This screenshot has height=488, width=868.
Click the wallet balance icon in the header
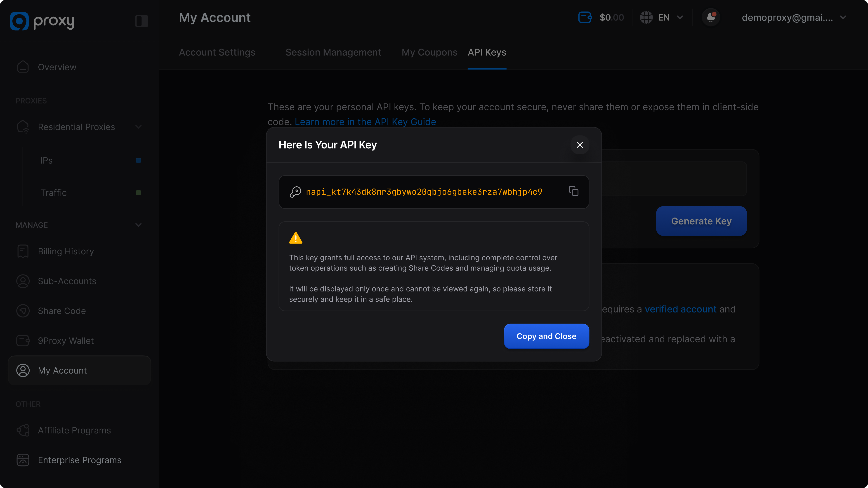point(585,18)
